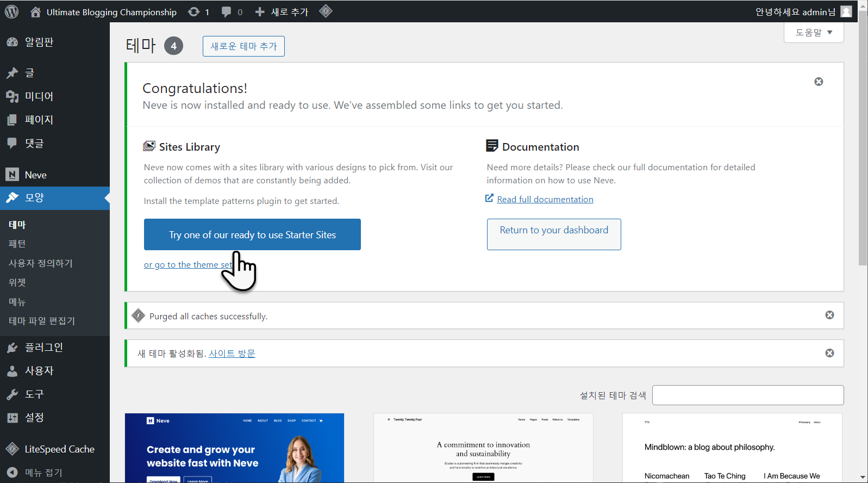Open the LiteSpeed diamond icon in admin bar
The height and width of the screenshot is (483, 868).
(326, 11)
